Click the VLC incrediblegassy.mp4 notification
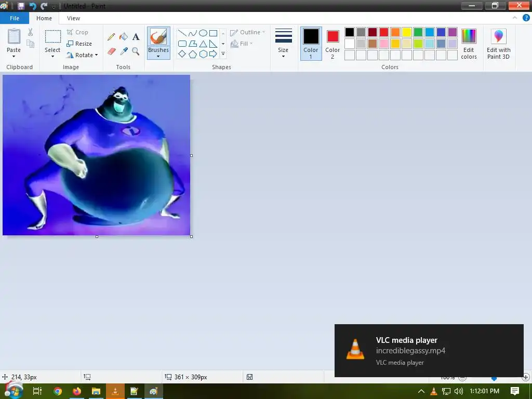The width and height of the screenshot is (532, 399). click(x=429, y=351)
